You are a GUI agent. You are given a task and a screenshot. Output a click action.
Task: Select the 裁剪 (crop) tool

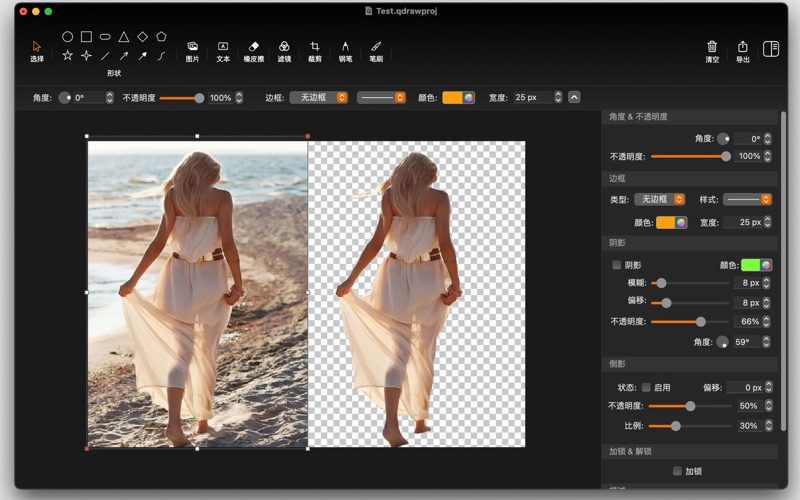point(315,47)
